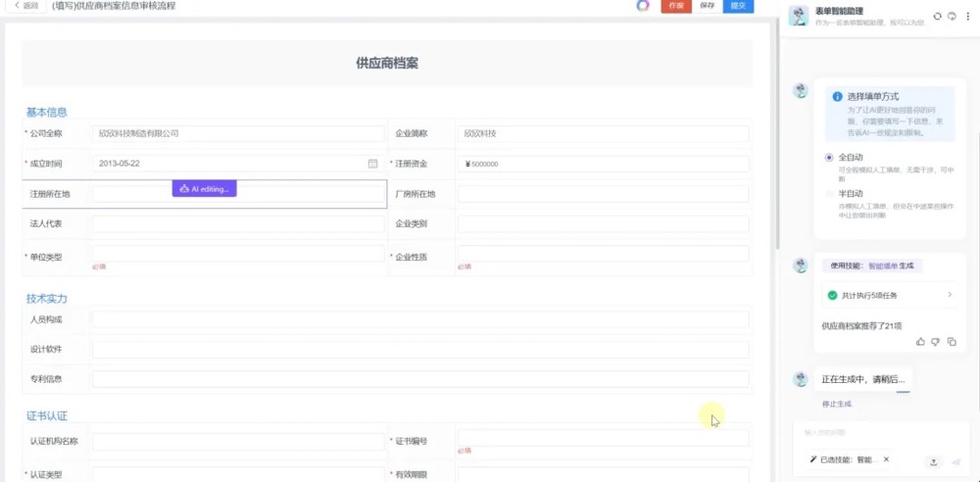This screenshot has width=980, height=482.
Task: Click the 返回 back button
Action: (x=25, y=6)
